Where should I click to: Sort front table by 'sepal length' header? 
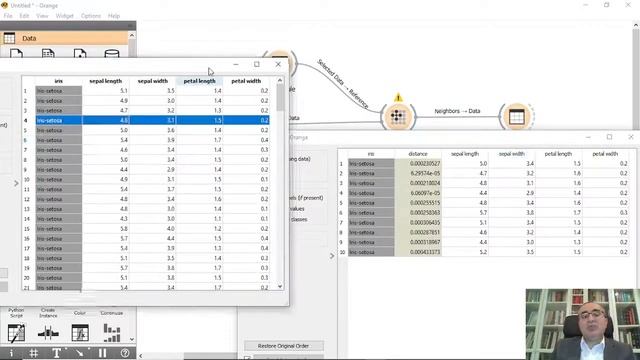tap(105, 81)
